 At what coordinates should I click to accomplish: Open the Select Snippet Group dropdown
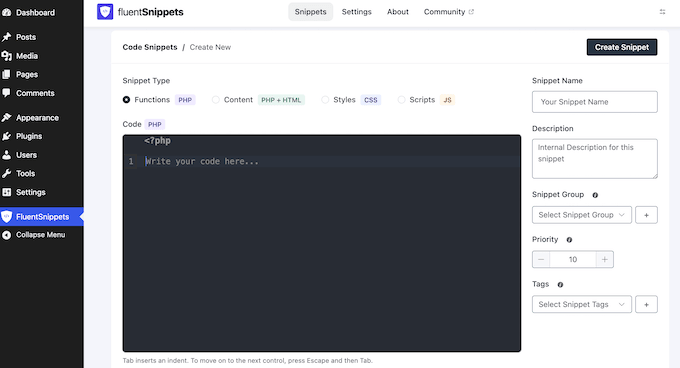click(582, 215)
